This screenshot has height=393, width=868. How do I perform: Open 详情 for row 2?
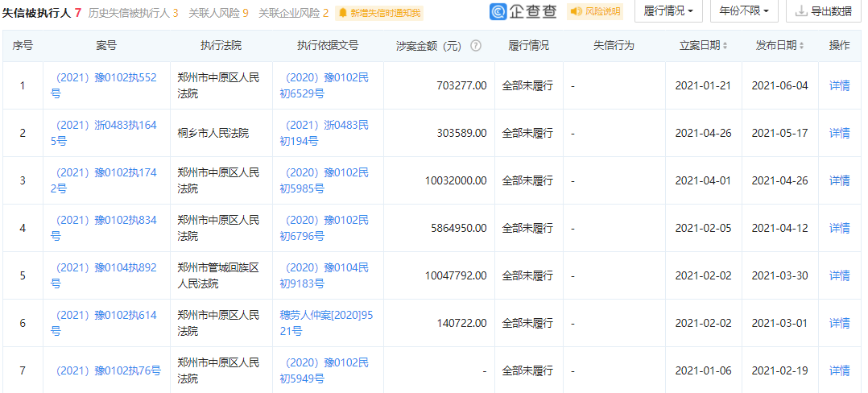[x=839, y=134]
